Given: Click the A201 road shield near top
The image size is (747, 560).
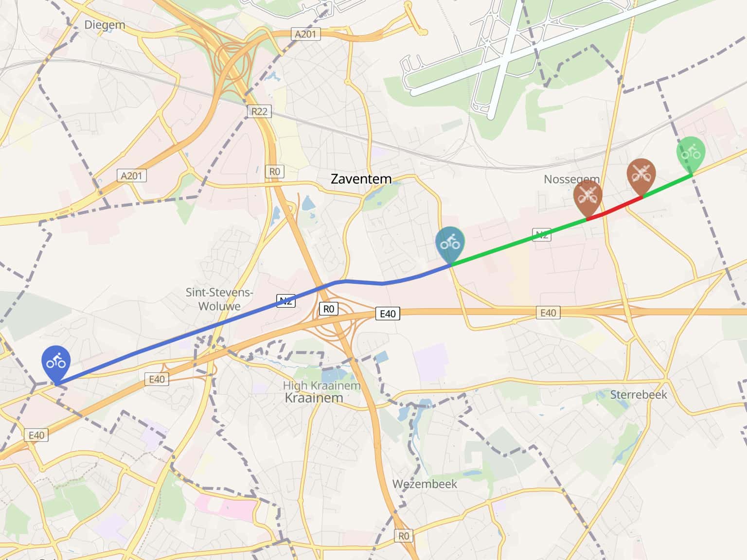Looking at the screenshot, I should pyautogui.click(x=306, y=34).
